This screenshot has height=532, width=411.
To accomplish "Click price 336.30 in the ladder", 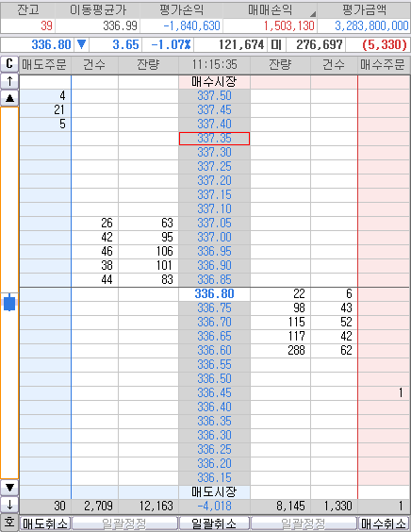I will tap(214, 435).
